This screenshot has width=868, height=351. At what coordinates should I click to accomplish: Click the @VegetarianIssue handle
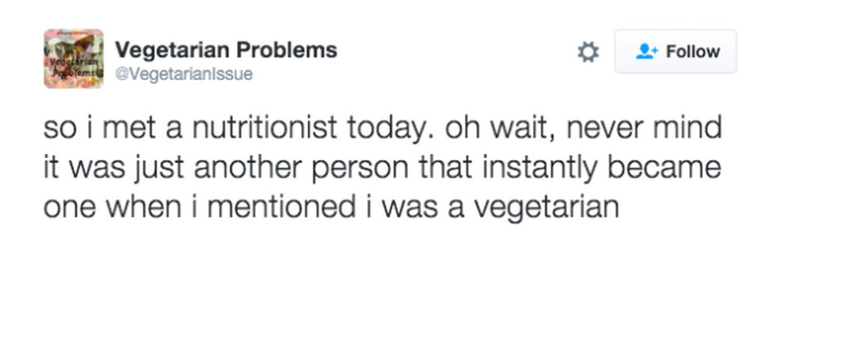point(183,74)
